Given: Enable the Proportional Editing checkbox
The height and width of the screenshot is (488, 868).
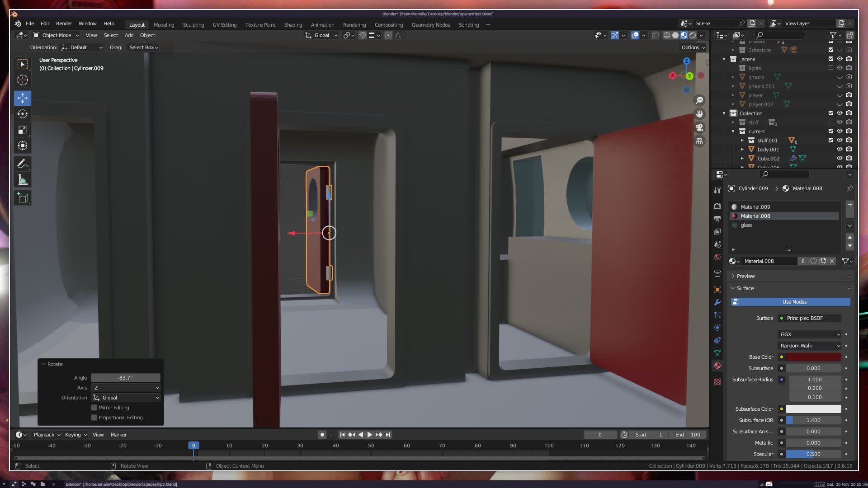Looking at the screenshot, I should 94,418.
